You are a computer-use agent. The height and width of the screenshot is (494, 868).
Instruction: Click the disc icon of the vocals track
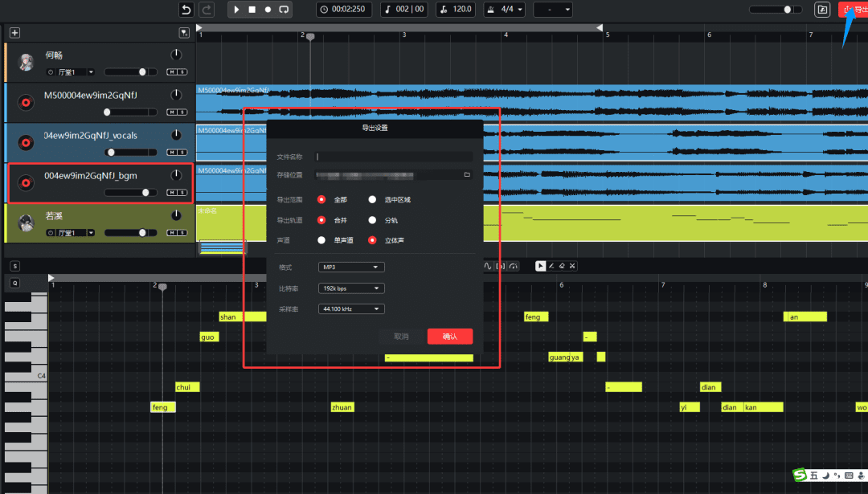pyautogui.click(x=26, y=143)
